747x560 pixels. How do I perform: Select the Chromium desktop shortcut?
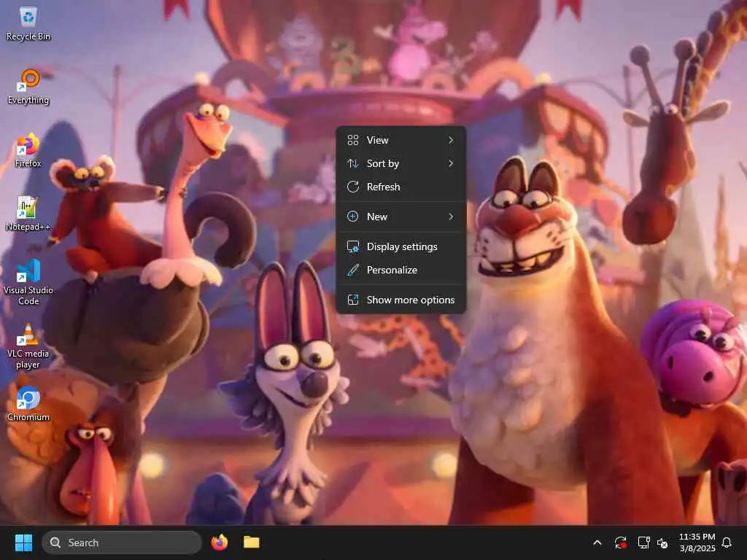point(28,404)
